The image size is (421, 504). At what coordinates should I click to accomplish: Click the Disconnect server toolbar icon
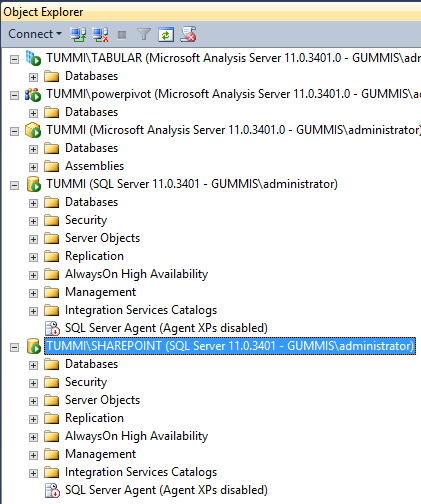[x=100, y=34]
